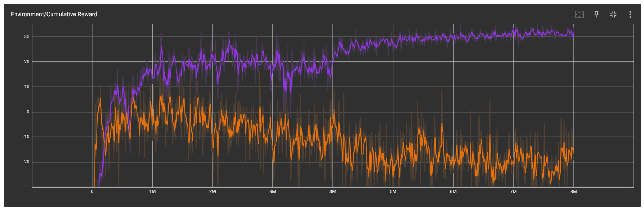Click the 8M step label on x-axis

click(574, 191)
